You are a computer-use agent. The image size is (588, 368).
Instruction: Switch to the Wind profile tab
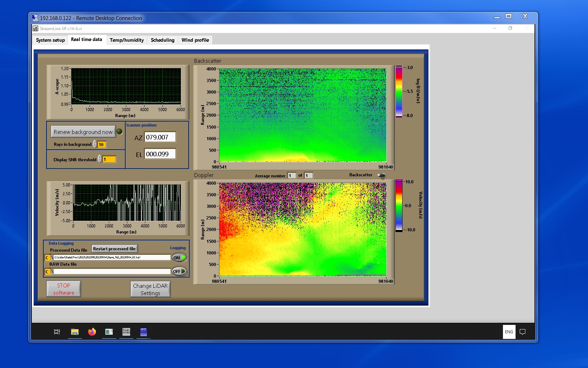pos(195,40)
